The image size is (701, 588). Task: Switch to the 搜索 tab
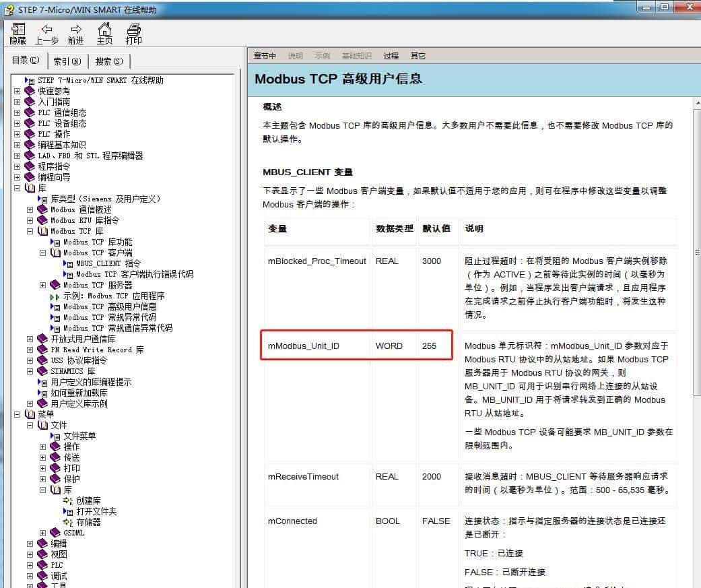coord(108,60)
